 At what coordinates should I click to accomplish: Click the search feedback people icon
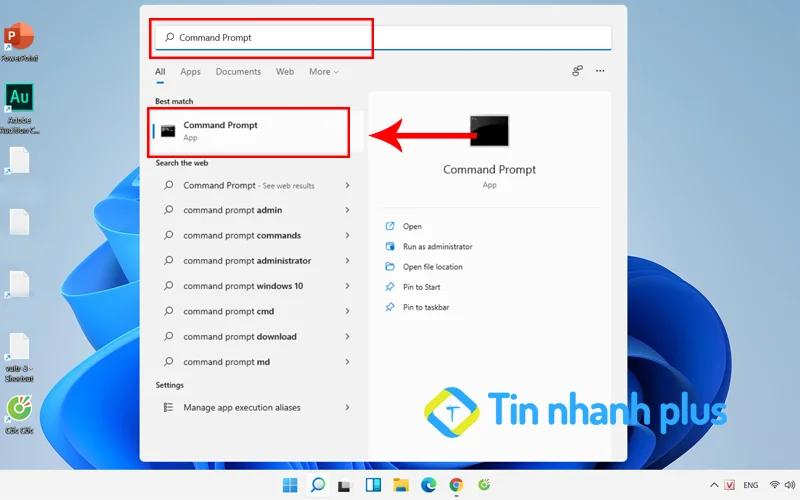[577, 71]
